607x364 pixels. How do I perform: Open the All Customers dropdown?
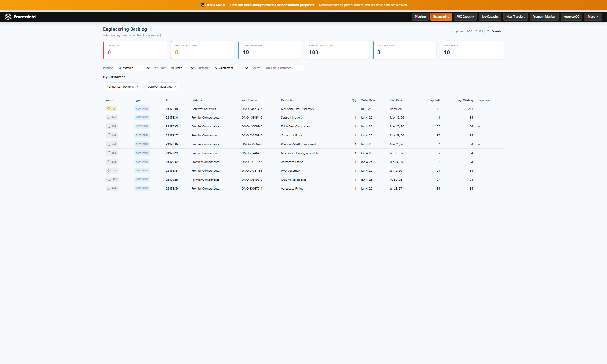[x=231, y=68]
